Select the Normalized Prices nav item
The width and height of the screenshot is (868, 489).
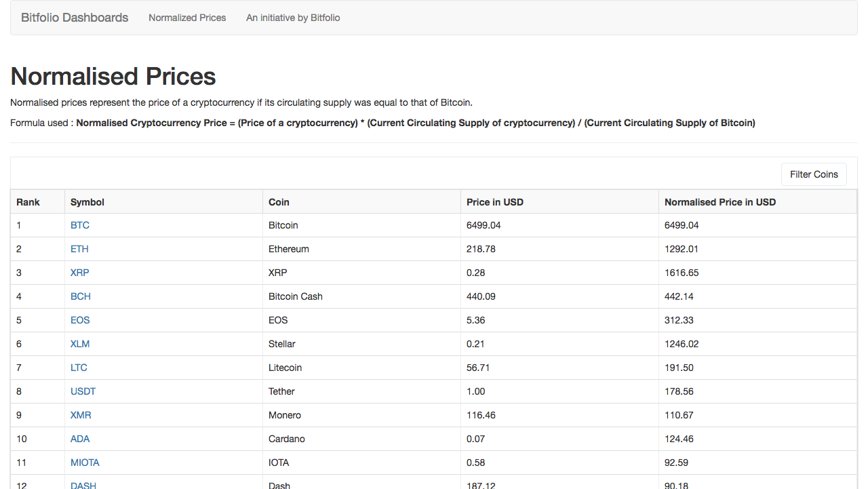(x=187, y=18)
